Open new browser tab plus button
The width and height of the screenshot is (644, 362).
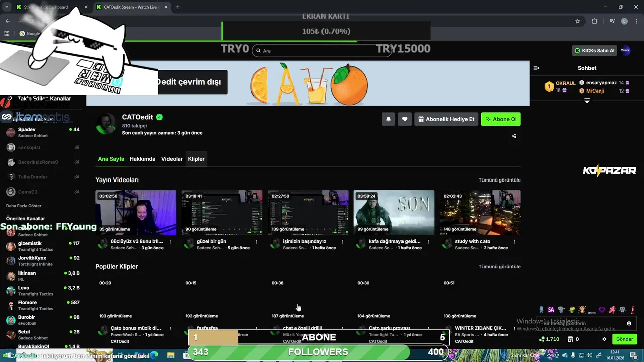pyautogui.click(x=178, y=7)
